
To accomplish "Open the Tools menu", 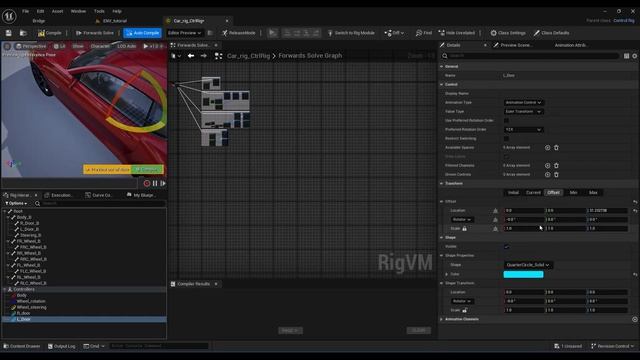I will tap(99, 11).
